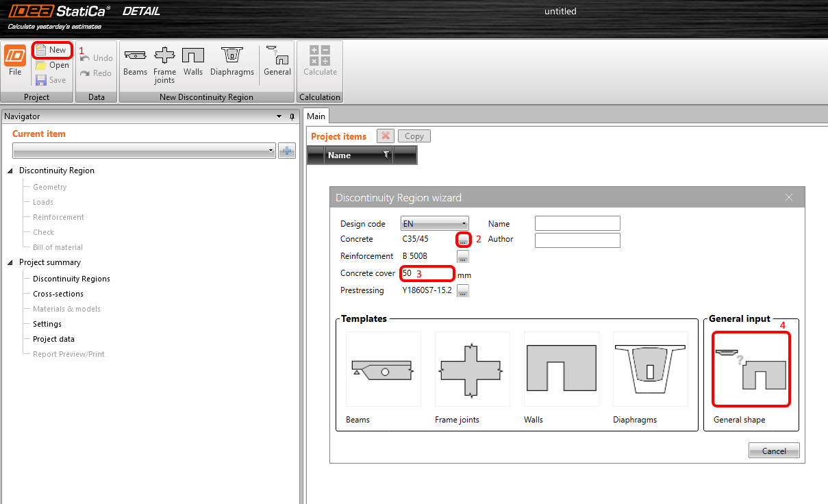Click the Copy button for project items
The width and height of the screenshot is (828, 504).
(414, 136)
